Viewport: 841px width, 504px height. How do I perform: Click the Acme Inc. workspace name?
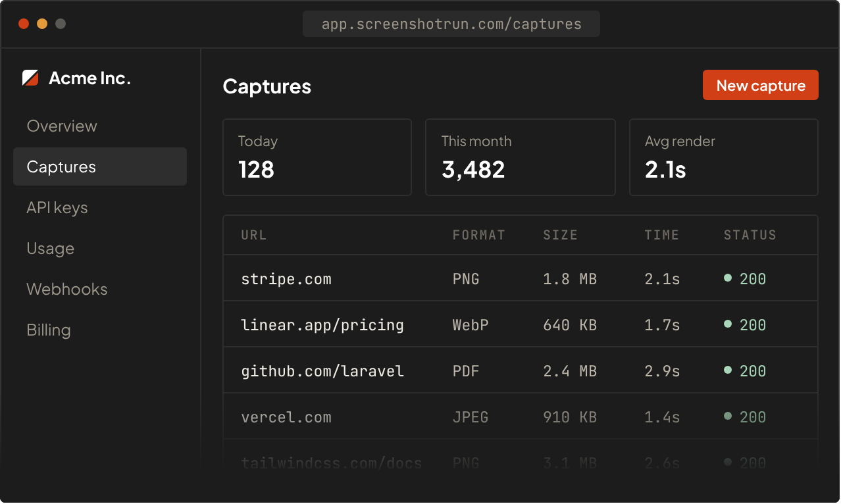[x=90, y=78]
